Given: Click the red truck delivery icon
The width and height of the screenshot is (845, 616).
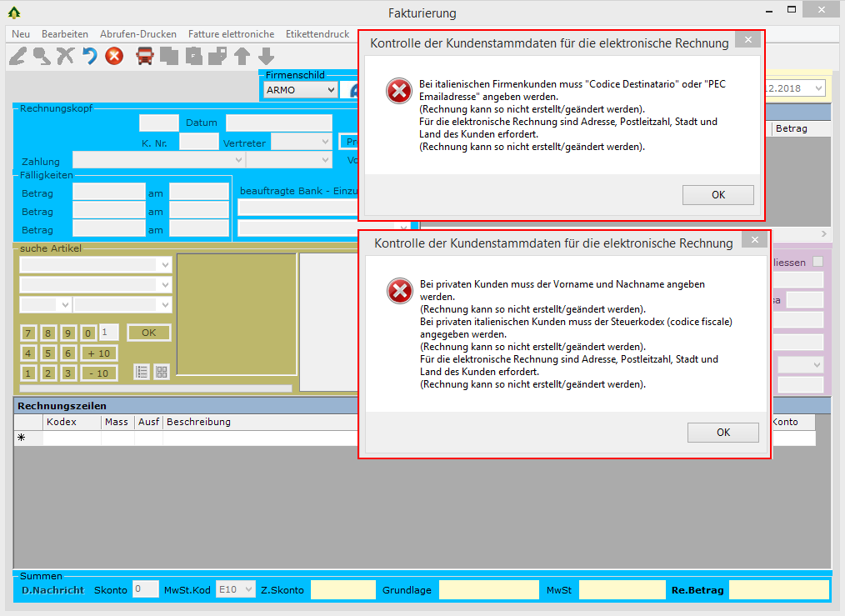Looking at the screenshot, I should (x=145, y=56).
